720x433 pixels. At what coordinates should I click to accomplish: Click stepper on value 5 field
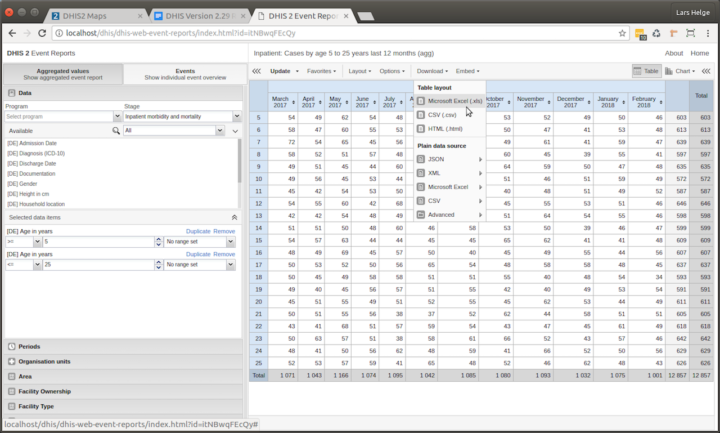[x=158, y=242]
